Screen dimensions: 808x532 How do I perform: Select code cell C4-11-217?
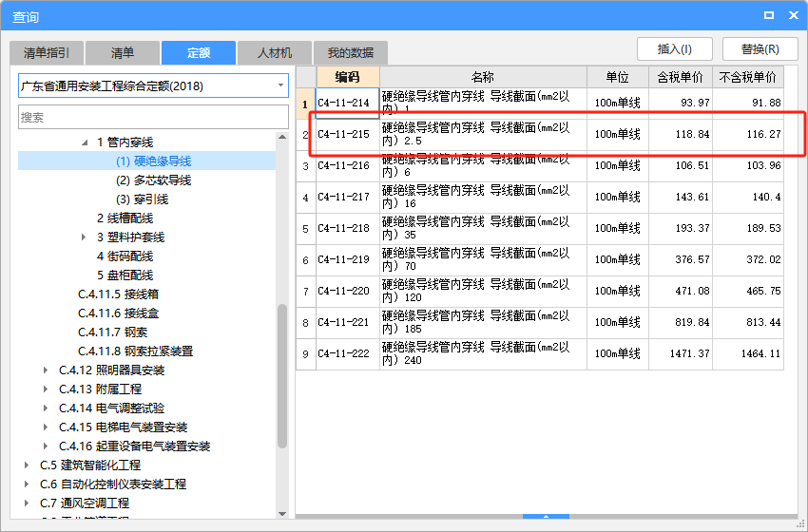click(348, 198)
